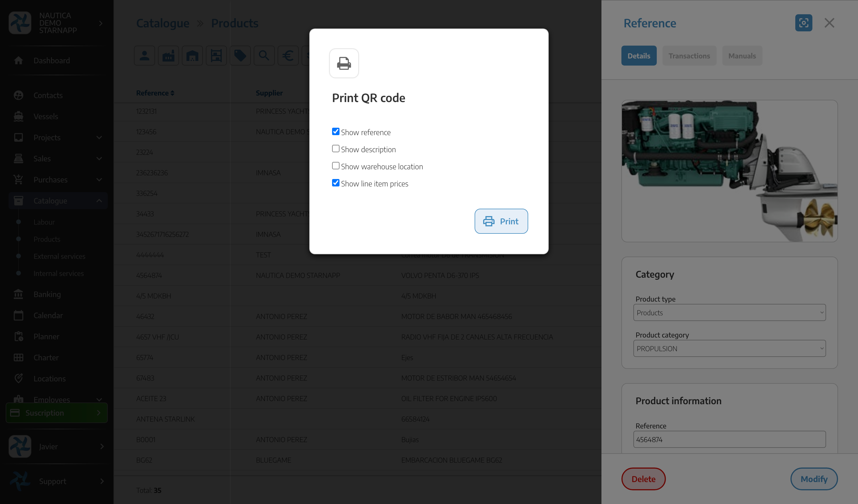Click the euro toolbar icon
Image resolution: width=858 pixels, height=504 pixels.
(x=288, y=56)
